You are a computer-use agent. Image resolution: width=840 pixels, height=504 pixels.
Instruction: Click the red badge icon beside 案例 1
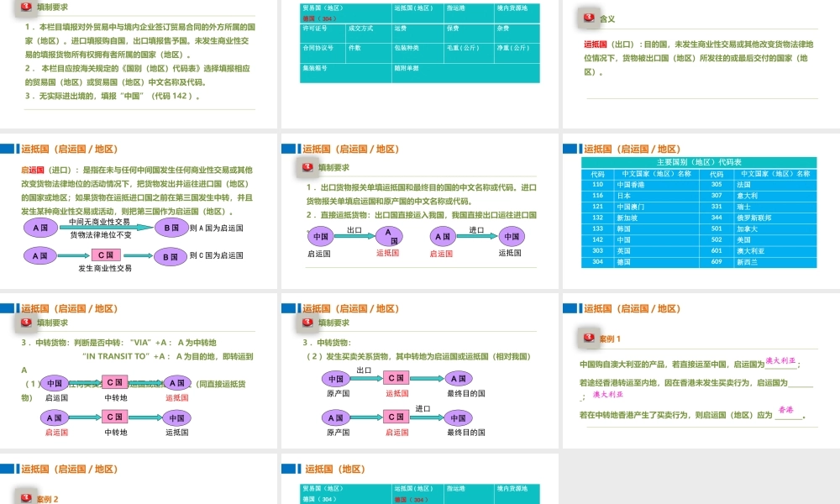coord(590,338)
